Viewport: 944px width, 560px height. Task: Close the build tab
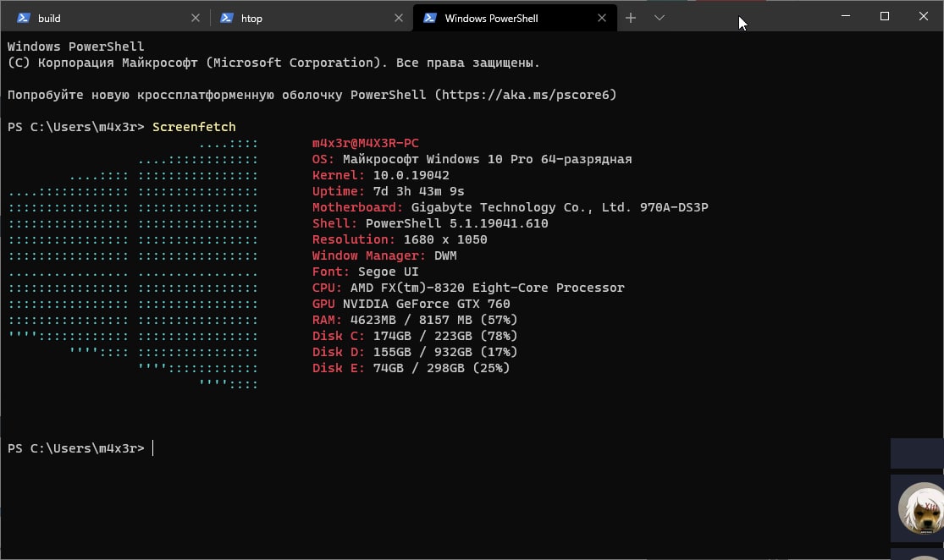coord(195,18)
